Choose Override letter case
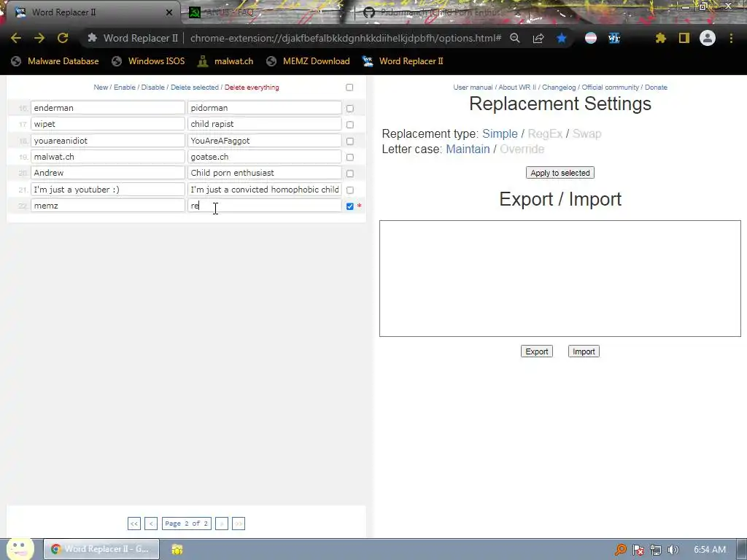The width and height of the screenshot is (747, 560). click(x=522, y=149)
